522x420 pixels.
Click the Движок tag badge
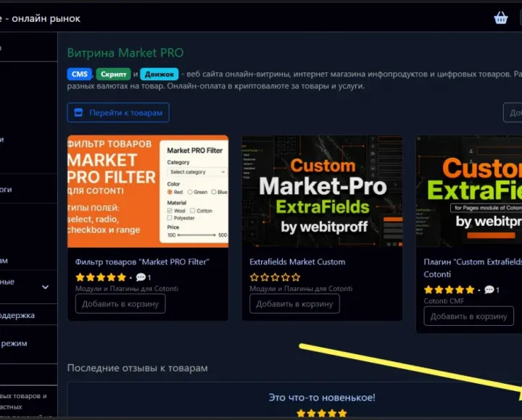[159, 74]
